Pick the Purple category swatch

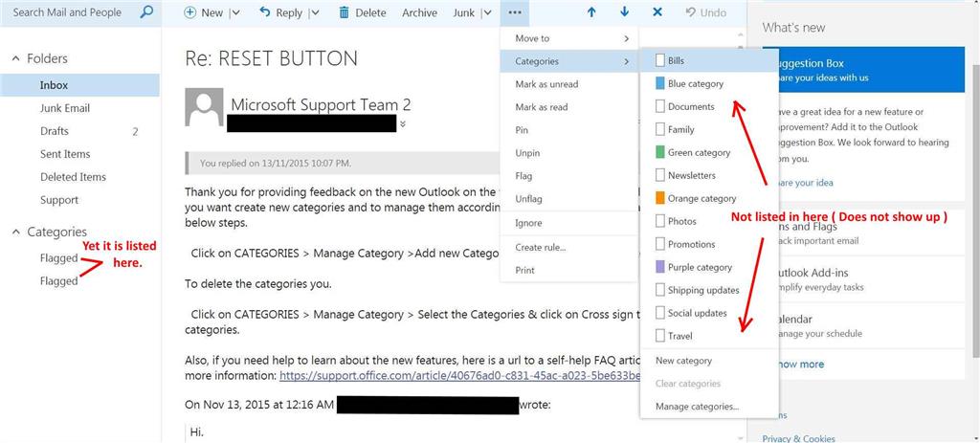660,267
